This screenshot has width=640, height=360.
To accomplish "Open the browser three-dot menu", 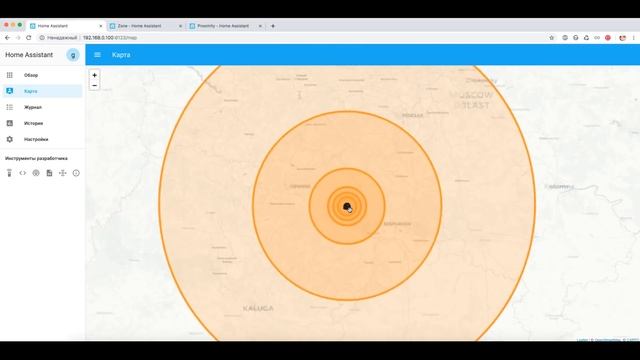I will [633, 38].
